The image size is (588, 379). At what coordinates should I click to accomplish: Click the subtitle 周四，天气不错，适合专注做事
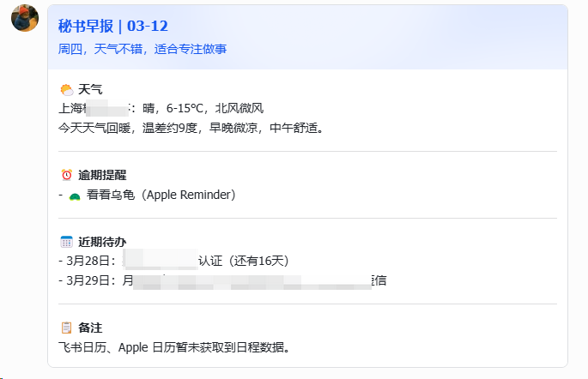click(142, 49)
